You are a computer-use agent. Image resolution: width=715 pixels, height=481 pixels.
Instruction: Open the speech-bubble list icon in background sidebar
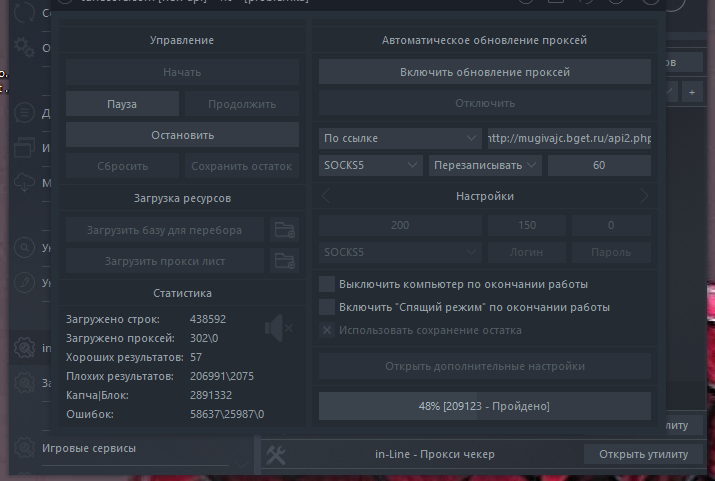(24, 112)
